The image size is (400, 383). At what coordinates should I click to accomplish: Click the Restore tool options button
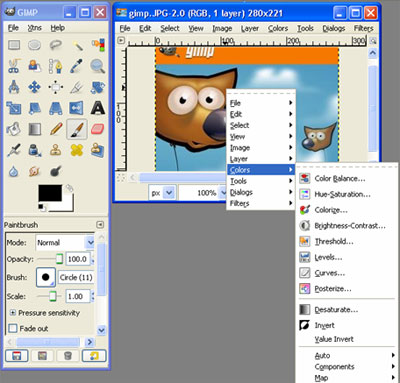click(42, 356)
